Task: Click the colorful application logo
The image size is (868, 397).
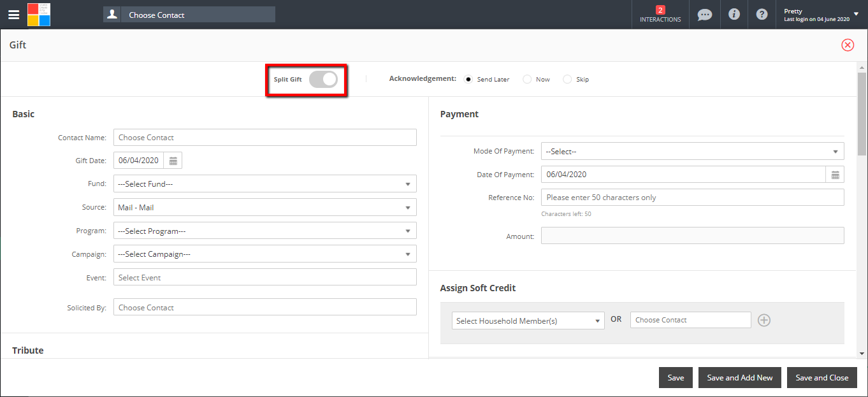Action: click(x=39, y=15)
